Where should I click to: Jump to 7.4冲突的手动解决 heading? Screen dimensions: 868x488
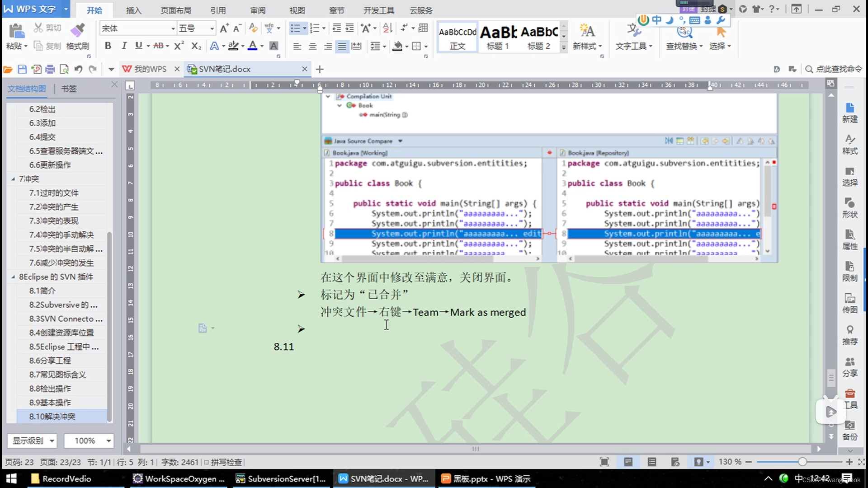61,235
